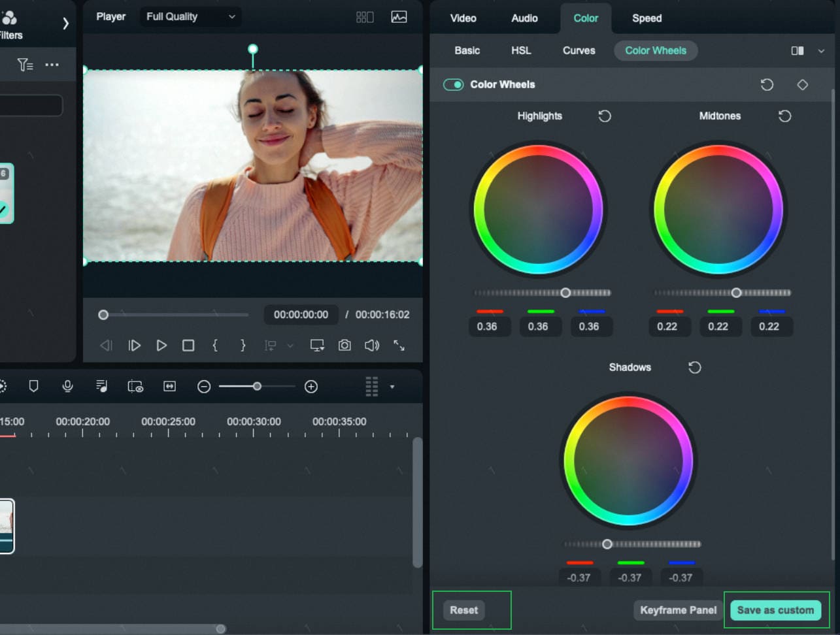Click the Shadows green value field -0.37

(x=630, y=578)
